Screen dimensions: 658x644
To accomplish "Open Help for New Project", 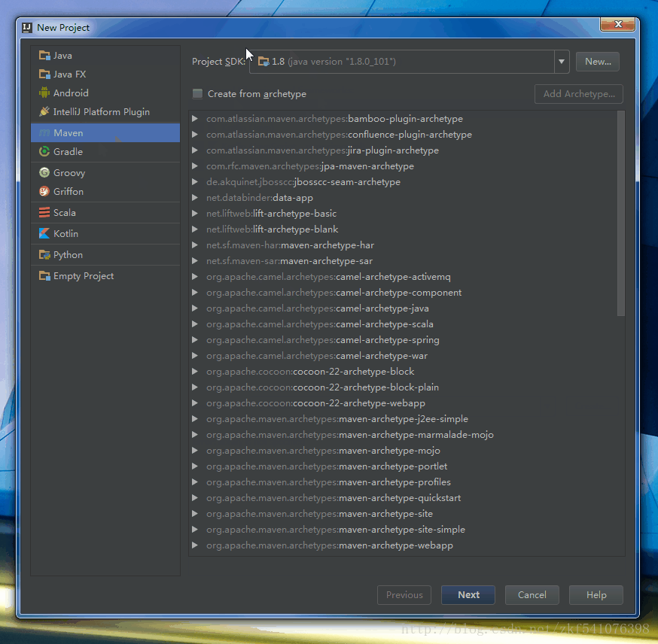I will pos(596,594).
